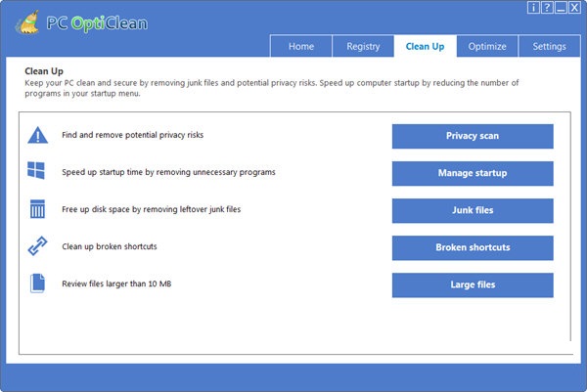This screenshot has width=587, height=392.
Task: Click the privacy risk warning triangle icon
Action: (x=38, y=135)
